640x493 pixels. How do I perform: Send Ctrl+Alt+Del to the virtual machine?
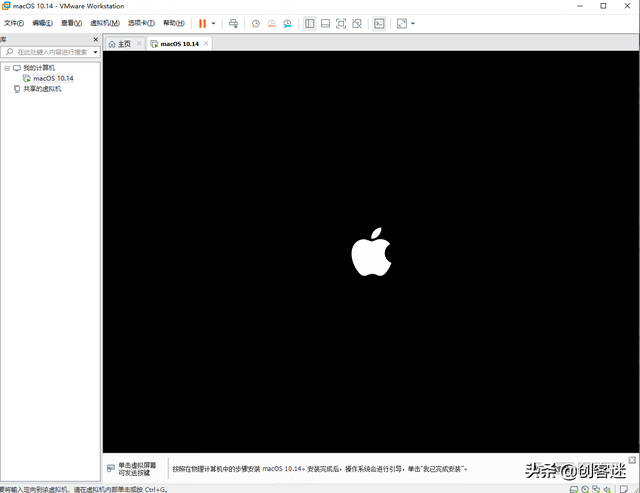233,24
